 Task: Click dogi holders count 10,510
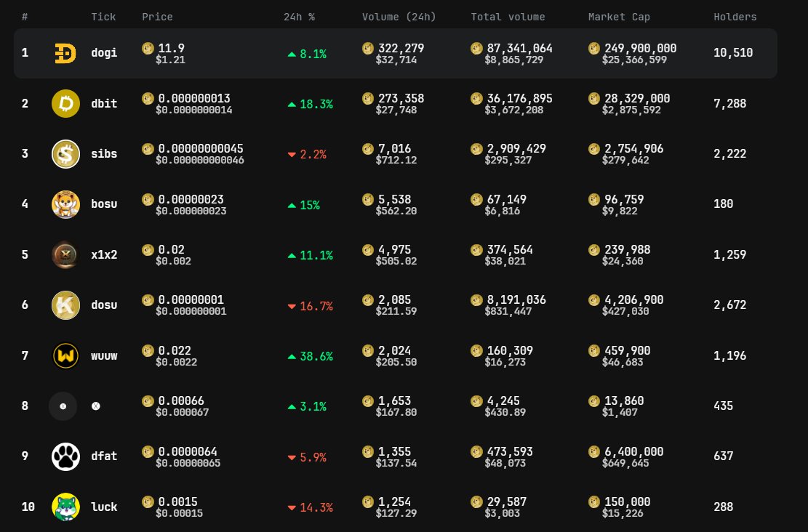tap(733, 52)
